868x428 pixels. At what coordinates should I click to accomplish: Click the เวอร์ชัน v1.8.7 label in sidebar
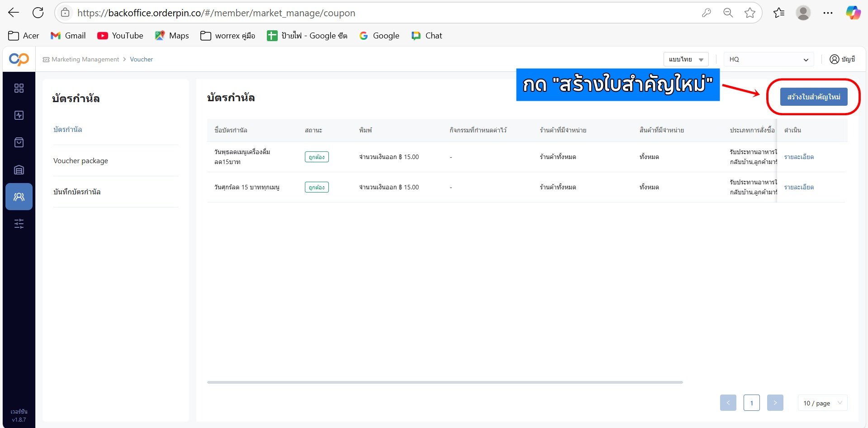point(19,415)
